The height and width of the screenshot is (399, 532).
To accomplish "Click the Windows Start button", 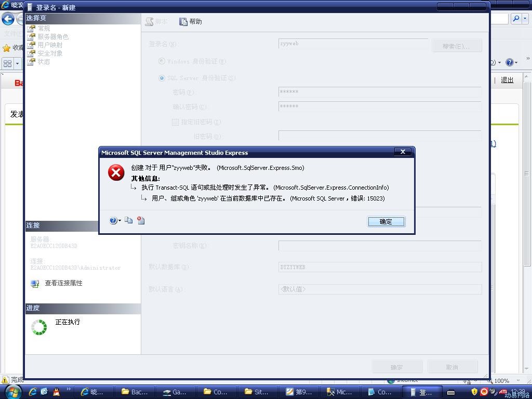I will click(12, 392).
